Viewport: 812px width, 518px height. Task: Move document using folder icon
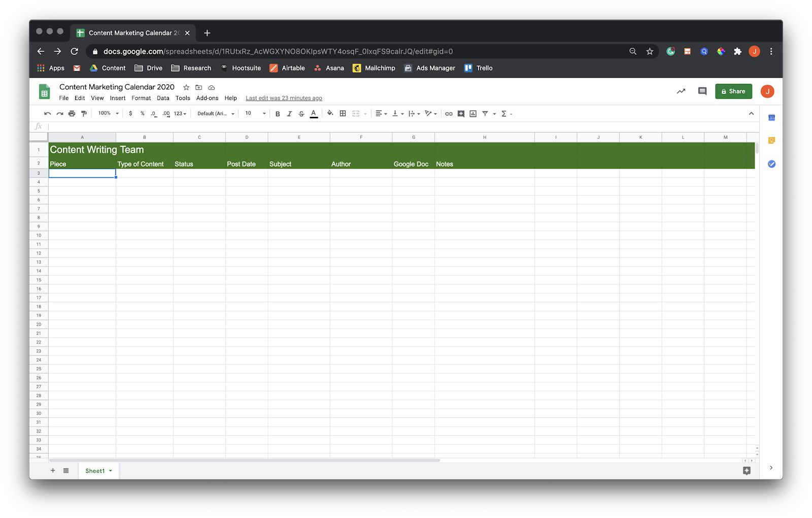tap(199, 87)
